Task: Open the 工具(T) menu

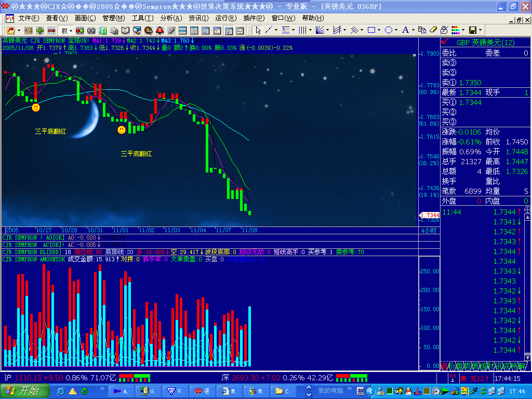Action: [x=142, y=18]
